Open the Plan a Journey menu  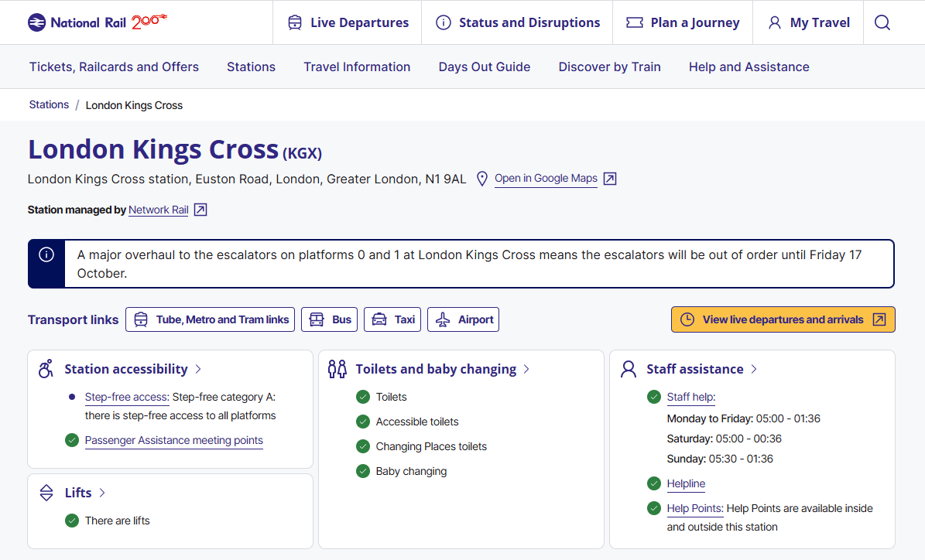(x=683, y=22)
